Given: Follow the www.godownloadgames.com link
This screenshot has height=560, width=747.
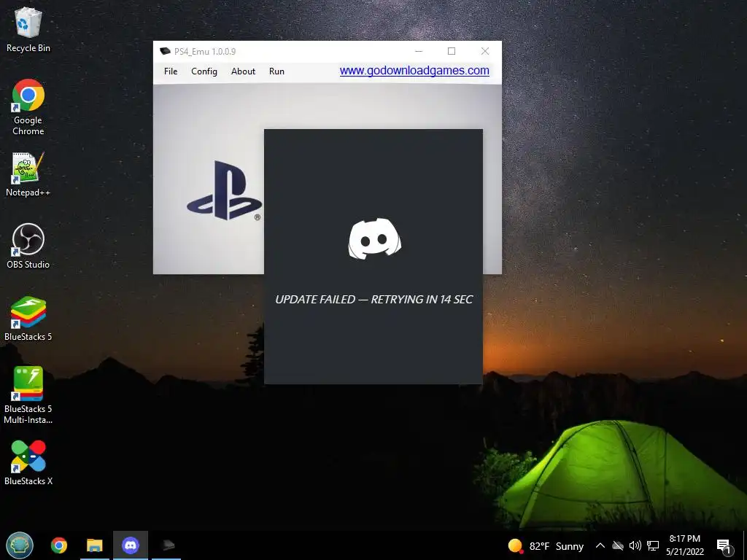Looking at the screenshot, I should point(414,71).
